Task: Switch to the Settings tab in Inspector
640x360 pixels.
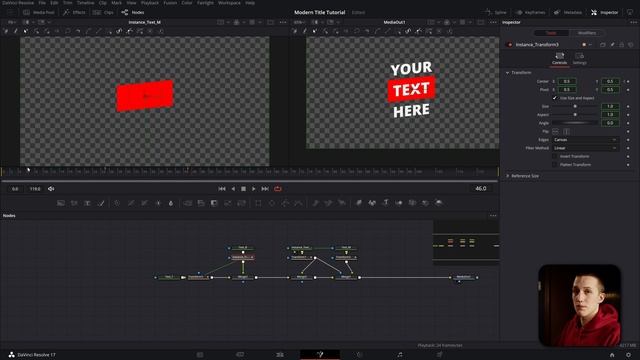Action: pos(580,59)
